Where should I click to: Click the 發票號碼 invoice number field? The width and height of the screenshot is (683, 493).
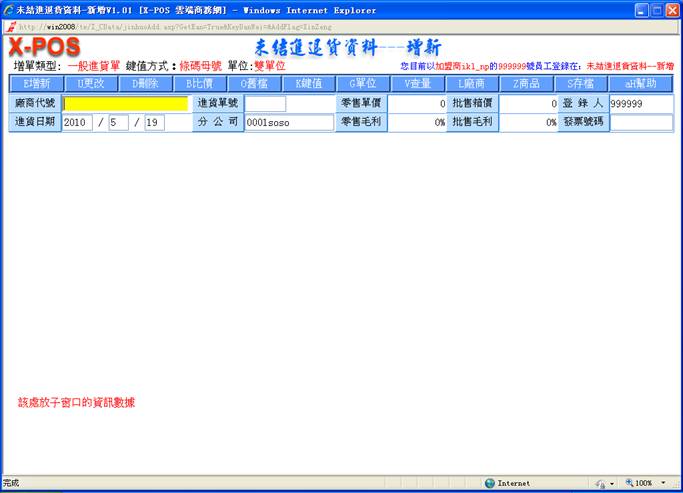point(641,122)
